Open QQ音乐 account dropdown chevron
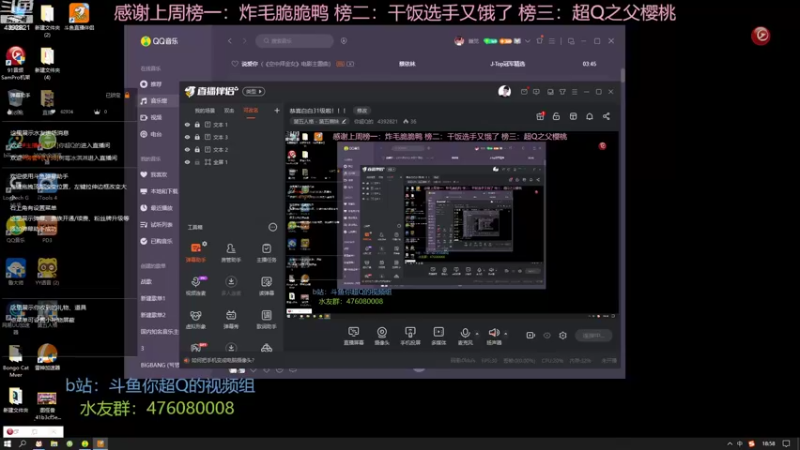 click(x=528, y=41)
